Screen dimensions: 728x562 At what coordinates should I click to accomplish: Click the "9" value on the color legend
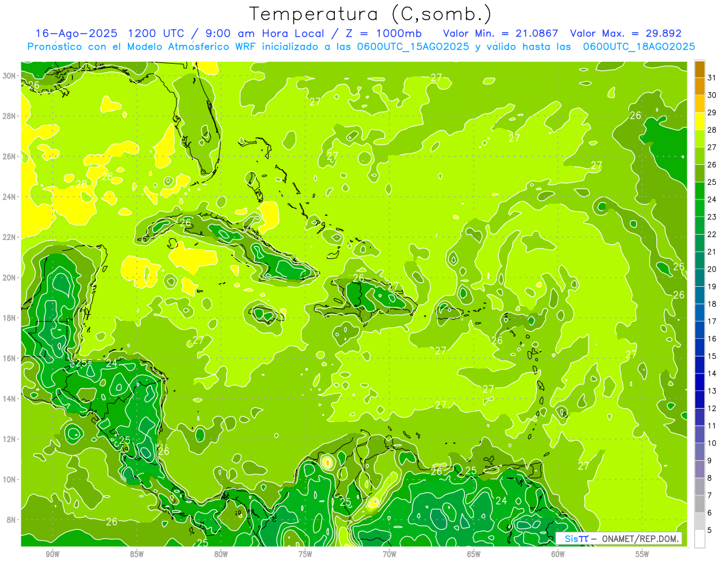(710, 461)
